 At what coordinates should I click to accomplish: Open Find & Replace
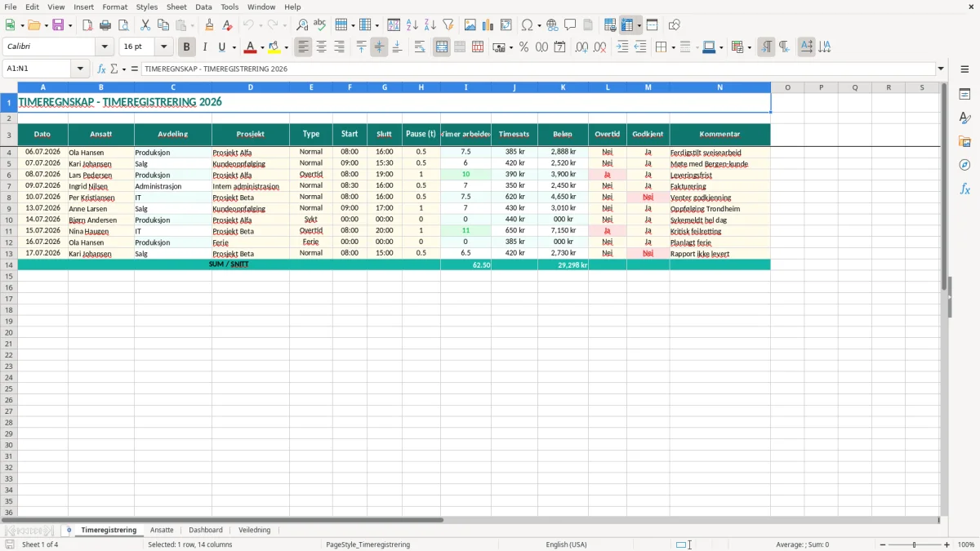tap(302, 25)
